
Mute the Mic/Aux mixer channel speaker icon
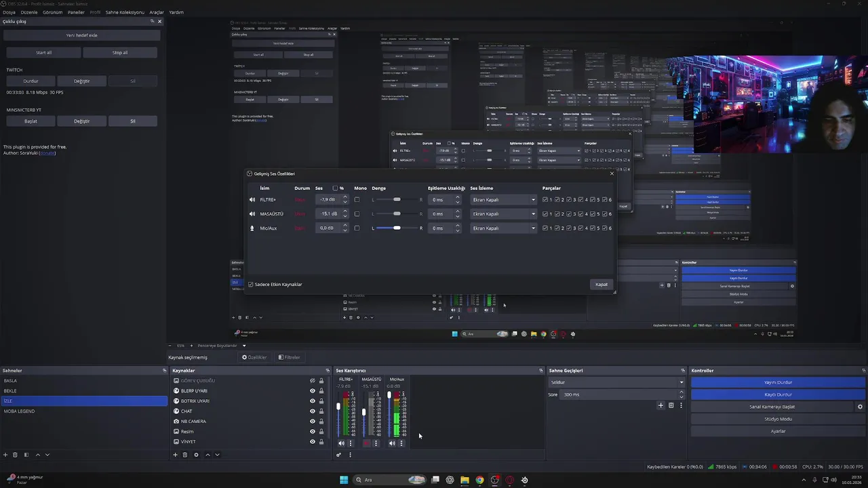point(392,443)
